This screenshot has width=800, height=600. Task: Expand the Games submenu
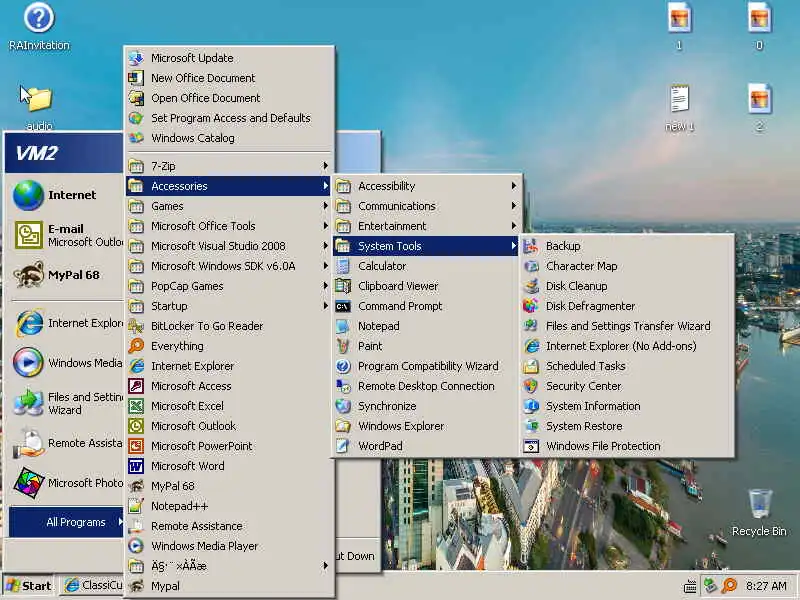pos(229,206)
